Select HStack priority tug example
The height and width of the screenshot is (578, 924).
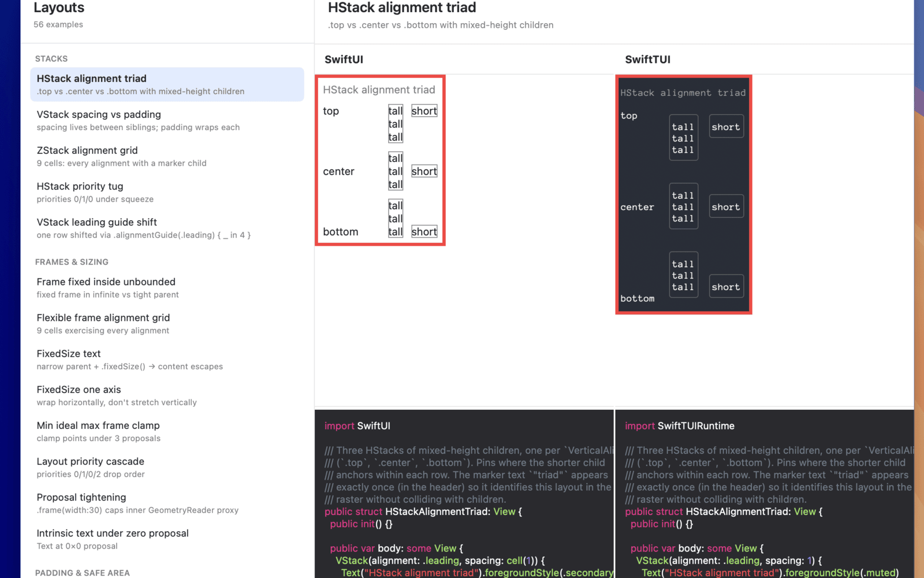(x=167, y=192)
